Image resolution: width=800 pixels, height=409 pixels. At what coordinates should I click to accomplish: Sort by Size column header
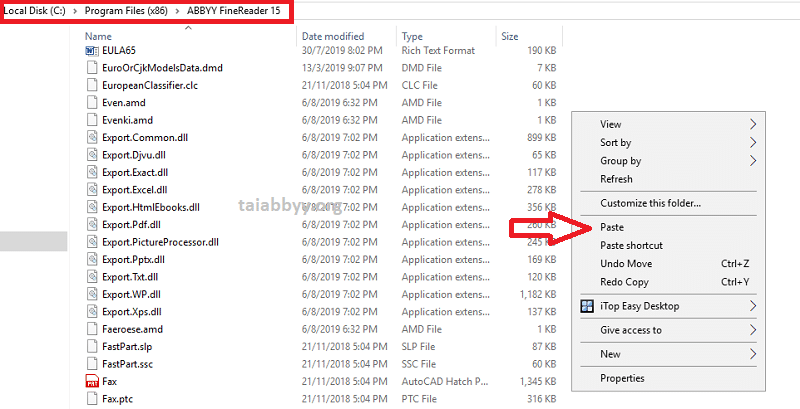tap(509, 36)
